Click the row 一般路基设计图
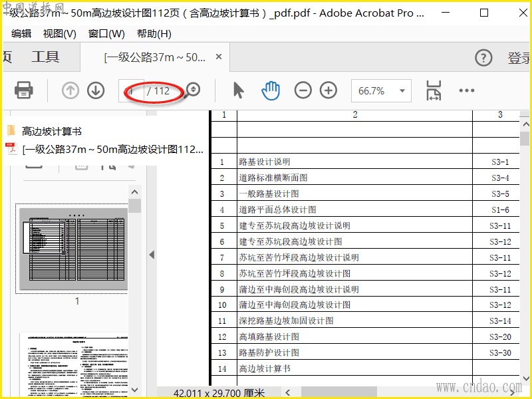The height and width of the screenshot is (399, 532). [365, 194]
